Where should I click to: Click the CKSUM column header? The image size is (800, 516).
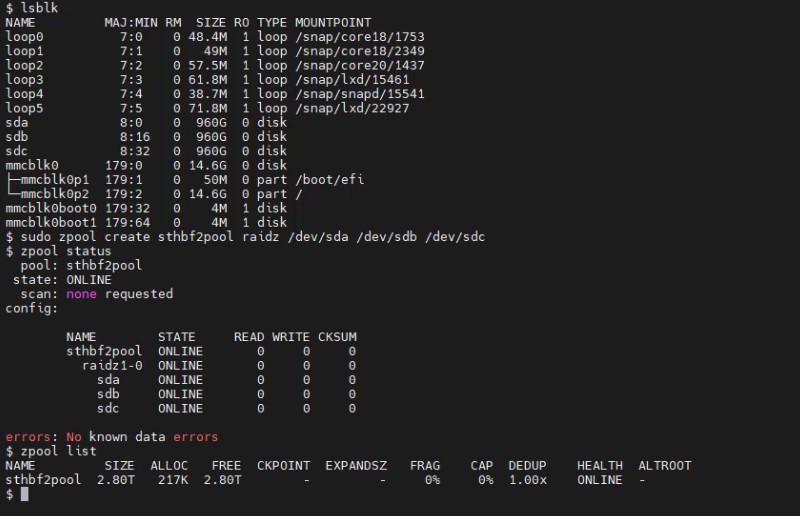[337, 337]
